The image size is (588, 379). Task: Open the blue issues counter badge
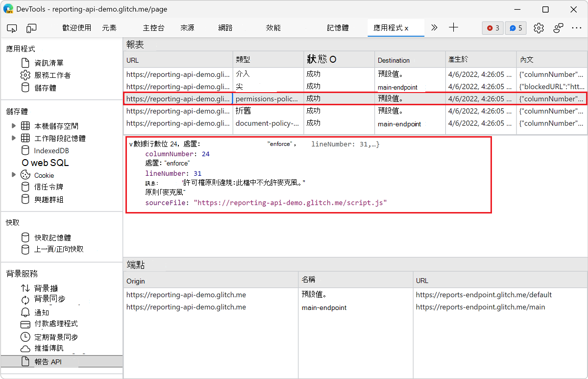point(515,28)
